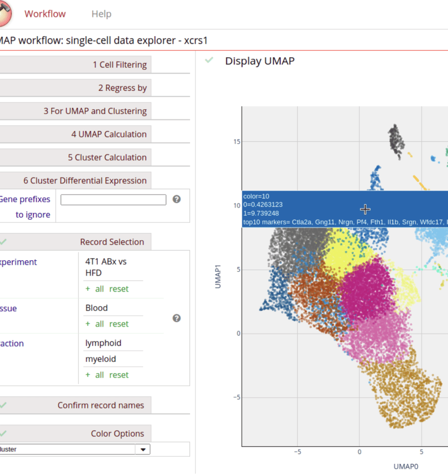This screenshot has height=476, width=448.
Task: Click 'reset' link under Experiment
Action: tap(119, 289)
